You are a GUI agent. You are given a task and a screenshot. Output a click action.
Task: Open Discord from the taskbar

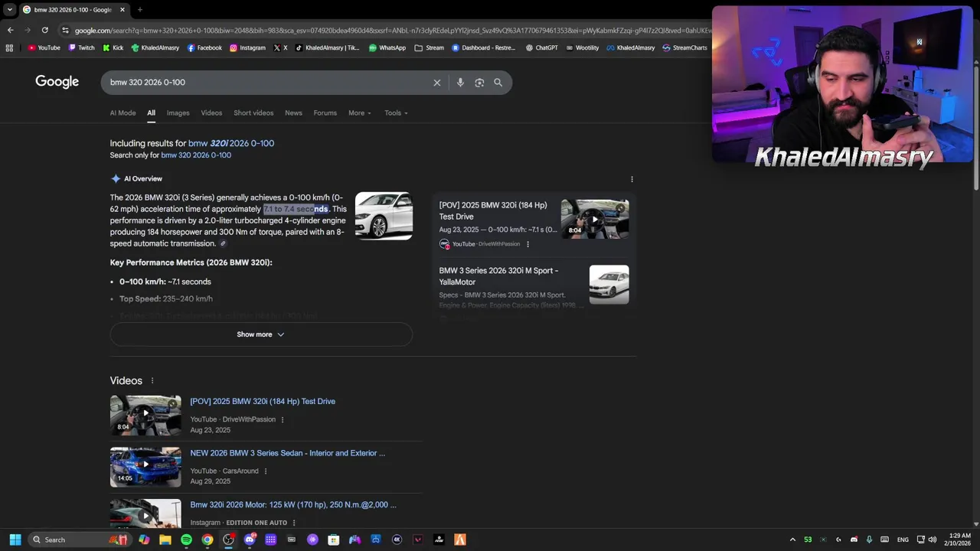pos(250,540)
